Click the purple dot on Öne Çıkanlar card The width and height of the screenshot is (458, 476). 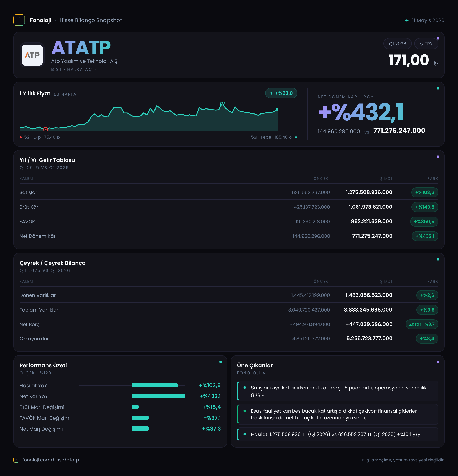click(x=438, y=362)
